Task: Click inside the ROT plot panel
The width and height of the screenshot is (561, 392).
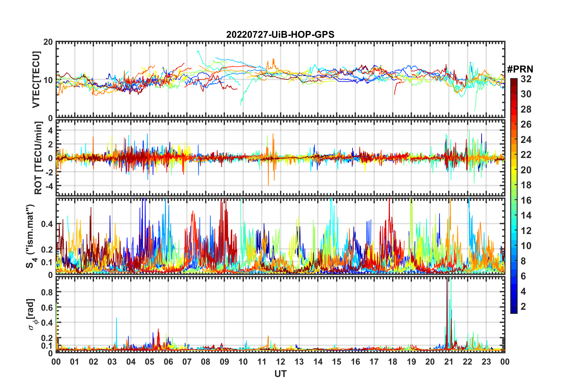Action: (x=280, y=158)
